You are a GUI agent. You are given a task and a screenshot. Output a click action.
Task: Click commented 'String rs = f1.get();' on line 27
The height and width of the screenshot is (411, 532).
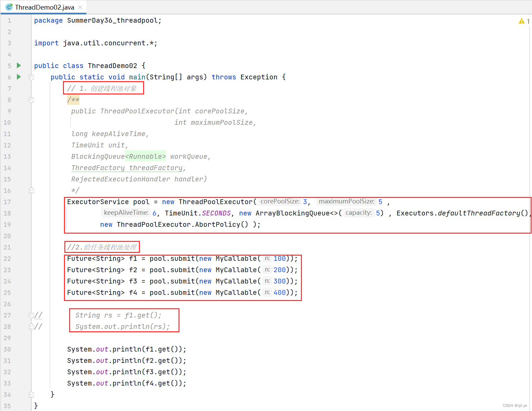(x=118, y=315)
